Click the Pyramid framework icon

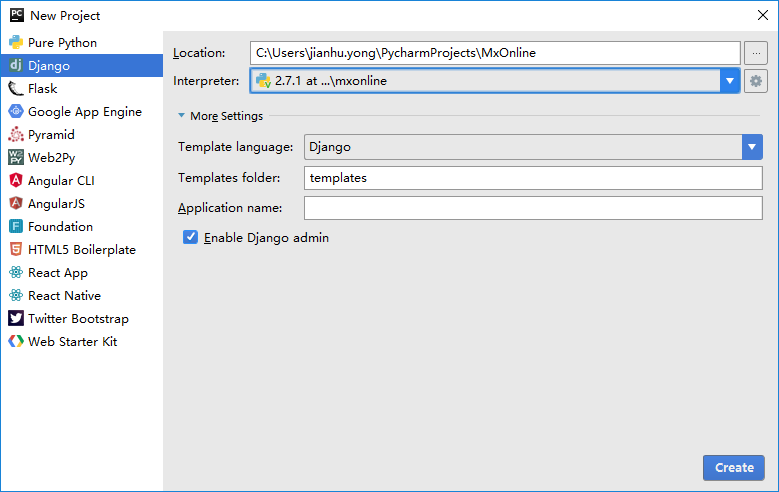coord(16,135)
